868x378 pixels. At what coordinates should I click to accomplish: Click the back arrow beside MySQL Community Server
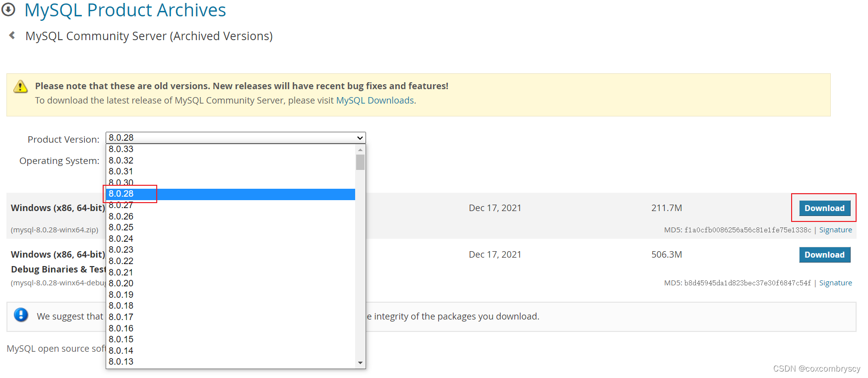pyautogui.click(x=12, y=35)
